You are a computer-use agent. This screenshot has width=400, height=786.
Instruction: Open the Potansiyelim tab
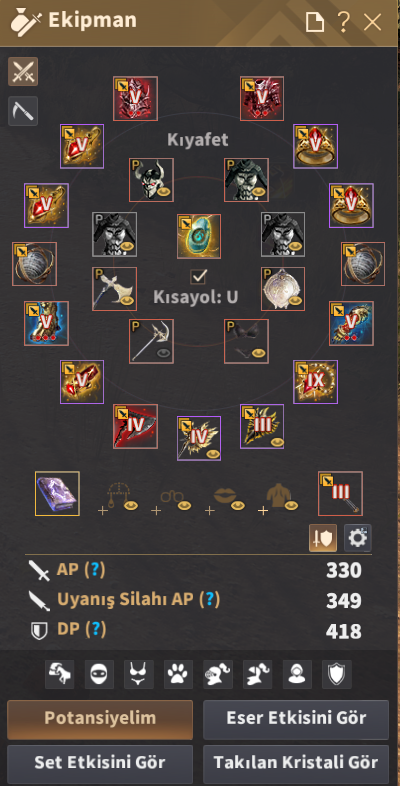tap(100, 719)
